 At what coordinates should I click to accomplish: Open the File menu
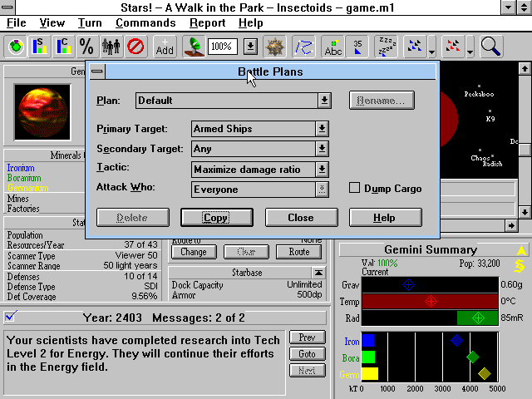pyautogui.click(x=17, y=22)
